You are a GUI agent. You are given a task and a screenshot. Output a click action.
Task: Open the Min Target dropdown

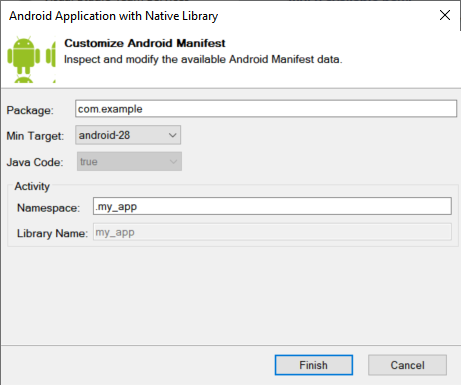128,135
